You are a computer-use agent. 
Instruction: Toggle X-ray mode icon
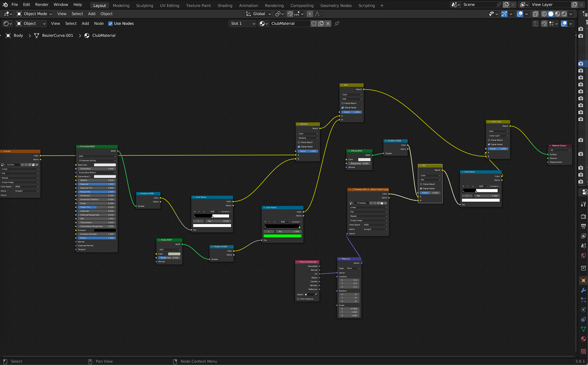click(535, 14)
